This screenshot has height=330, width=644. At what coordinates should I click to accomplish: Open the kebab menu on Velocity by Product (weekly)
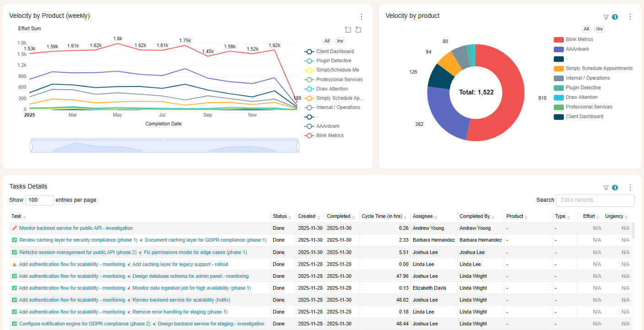[x=362, y=16]
